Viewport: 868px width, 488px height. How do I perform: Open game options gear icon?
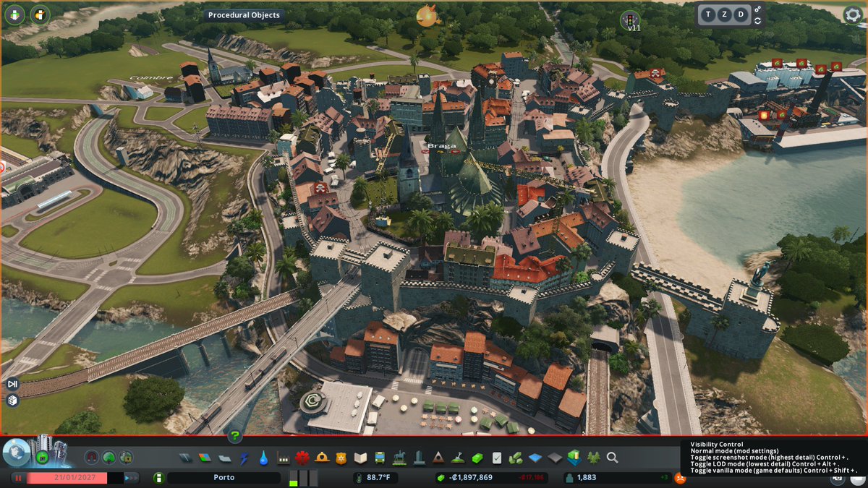coord(854,15)
